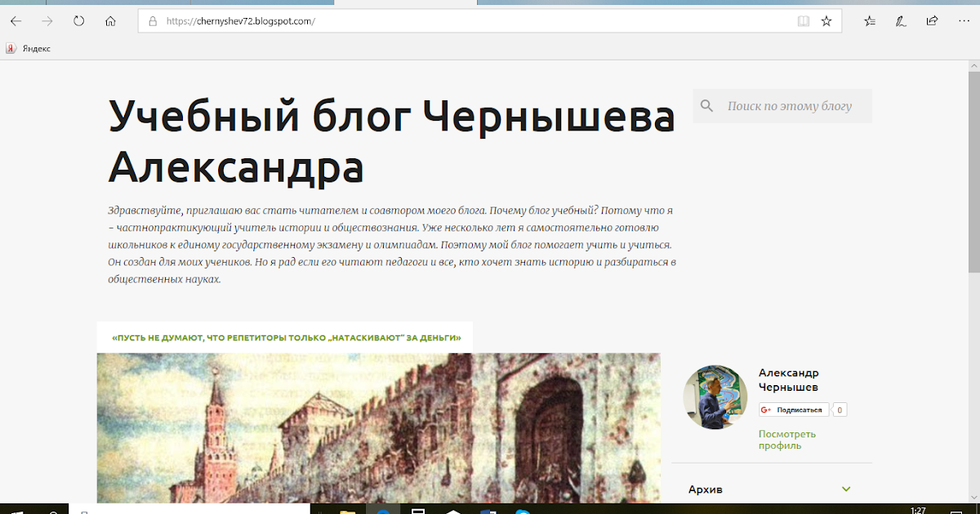Expand the Архив section chevron
This screenshot has height=514, width=980.
pos(846,490)
